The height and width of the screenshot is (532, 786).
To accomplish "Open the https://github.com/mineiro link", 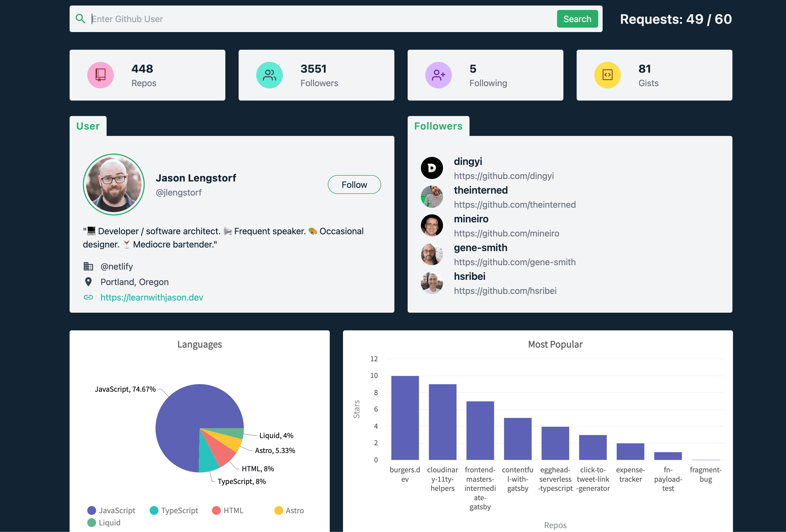I will tap(506, 233).
